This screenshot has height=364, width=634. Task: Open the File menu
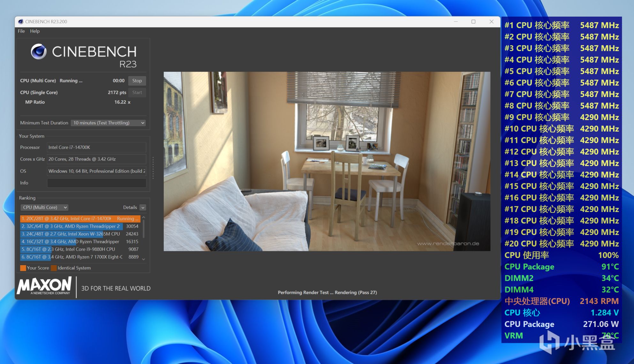point(21,31)
